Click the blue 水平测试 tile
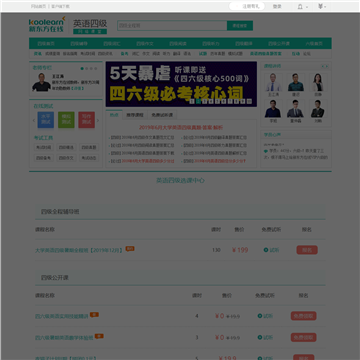The width and height of the screenshot is (360, 360). click(46, 120)
